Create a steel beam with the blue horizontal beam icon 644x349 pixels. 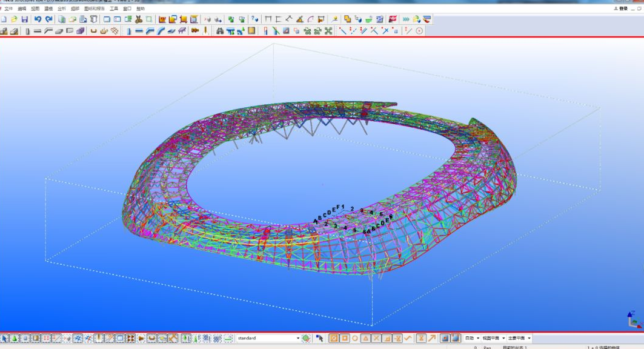(x=139, y=31)
